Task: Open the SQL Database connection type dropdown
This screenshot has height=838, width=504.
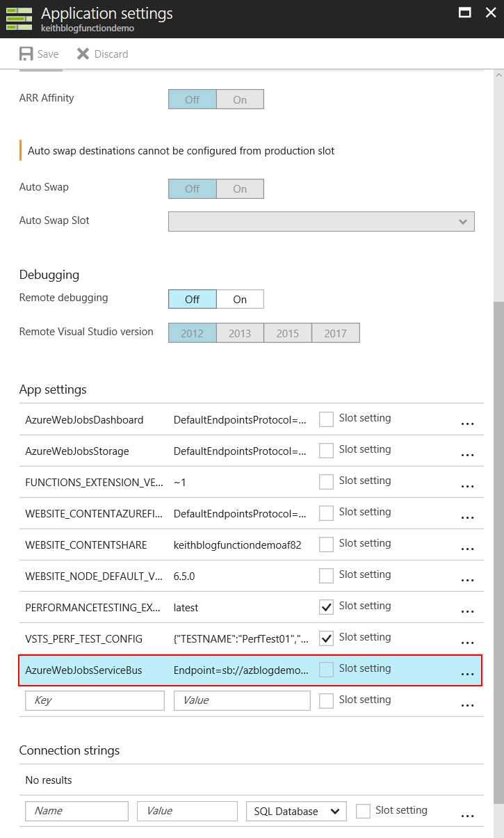Action: 295,811
